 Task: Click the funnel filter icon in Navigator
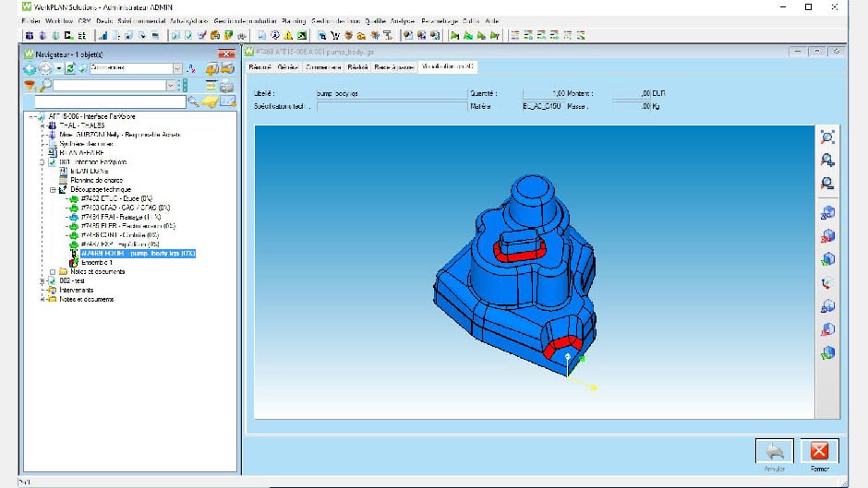(30, 86)
